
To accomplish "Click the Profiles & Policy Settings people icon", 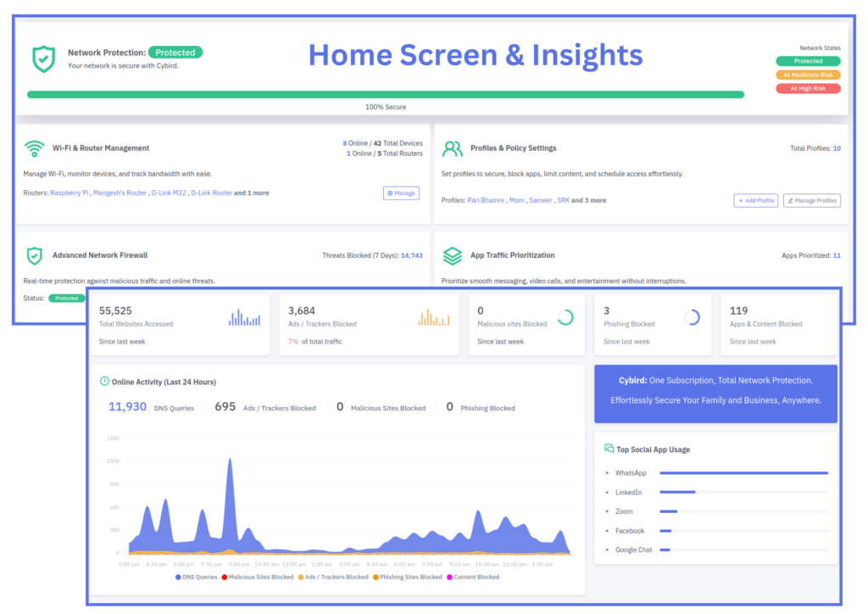I will click(453, 148).
